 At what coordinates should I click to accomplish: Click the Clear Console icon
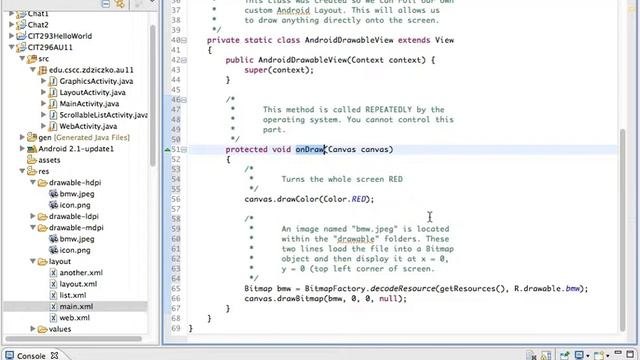(531, 356)
